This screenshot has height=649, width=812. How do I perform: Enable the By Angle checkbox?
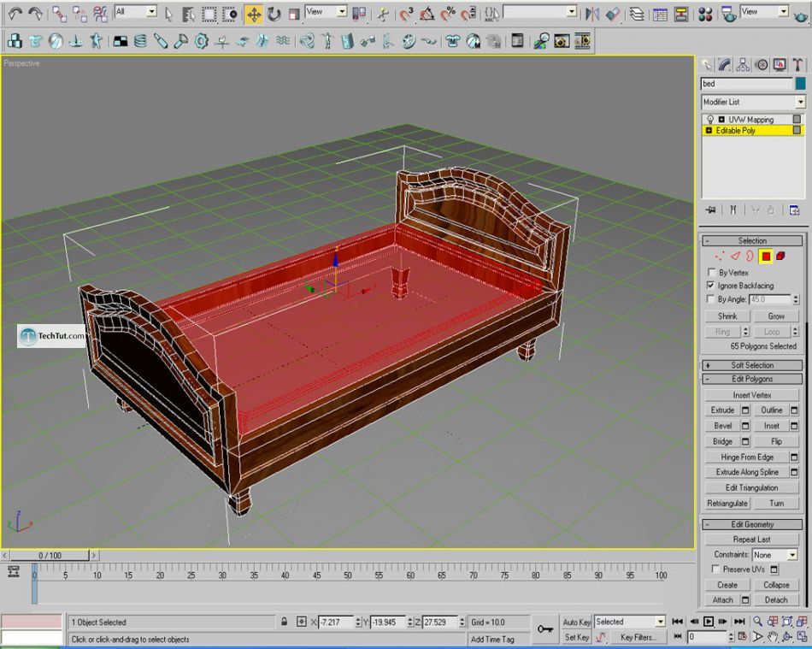[x=710, y=299]
